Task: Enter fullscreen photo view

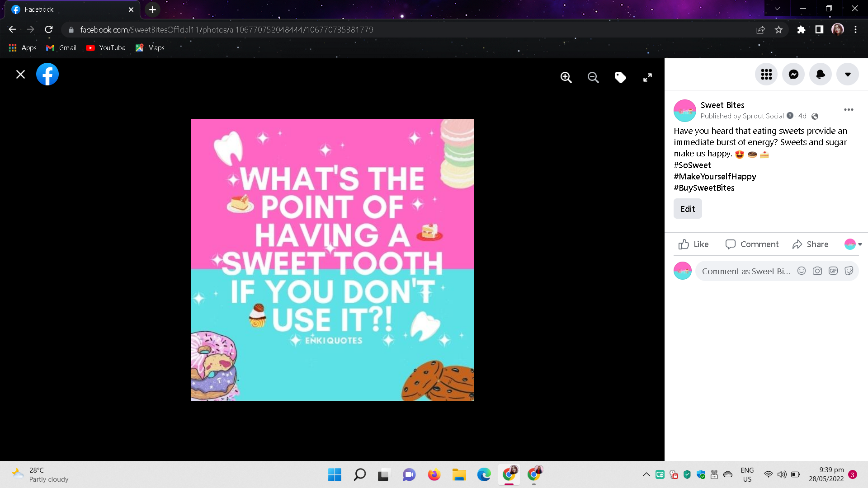Action: (x=647, y=77)
